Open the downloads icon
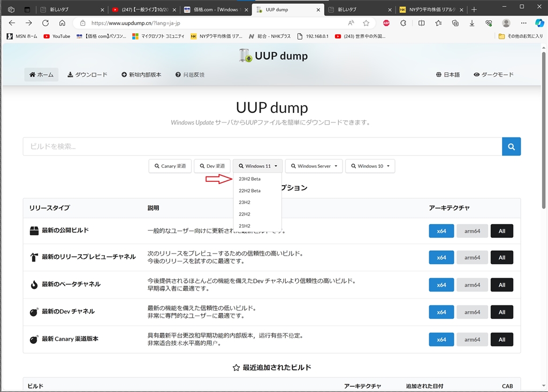Image resolution: width=548 pixels, height=392 pixels. [x=472, y=23]
